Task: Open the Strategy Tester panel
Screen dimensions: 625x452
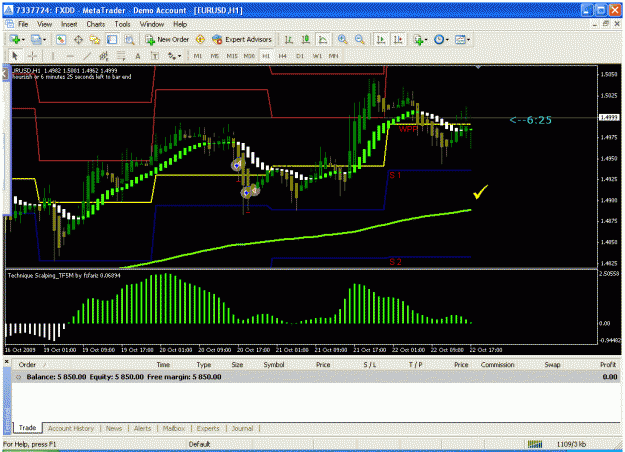Action: (x=130, y=39)
